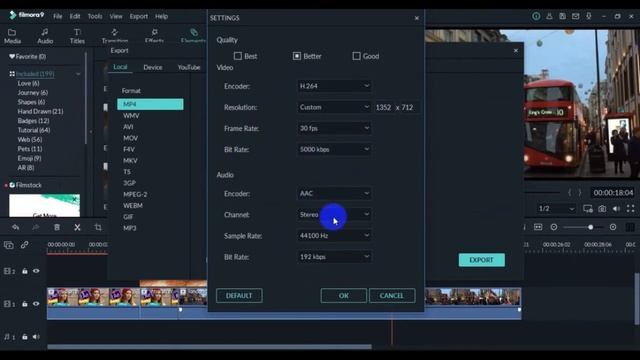
Task: Open the Edit menu
Action: coord(75,16)
